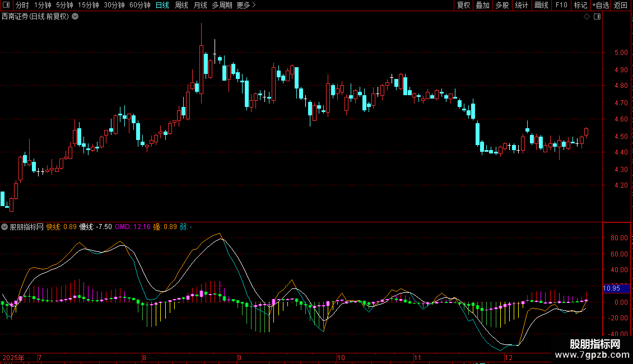Open the 统计 statistics tool
The image size is (633, 364).
coord(522,6)
